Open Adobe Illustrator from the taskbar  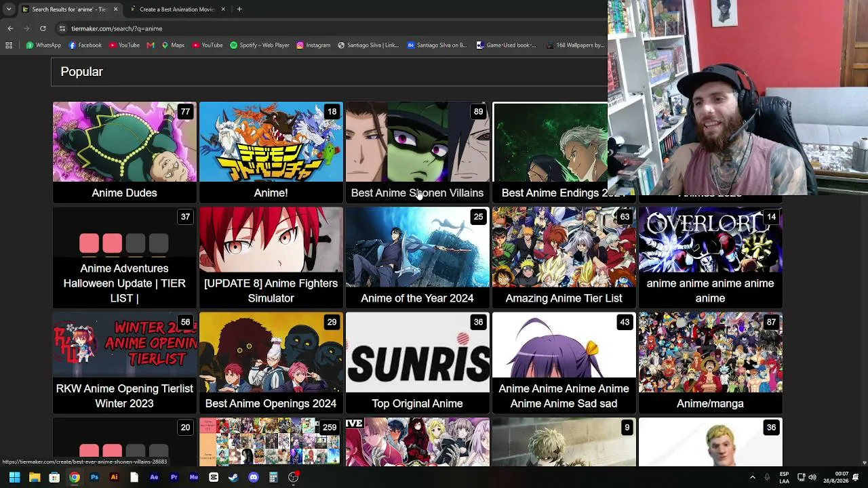114,477
